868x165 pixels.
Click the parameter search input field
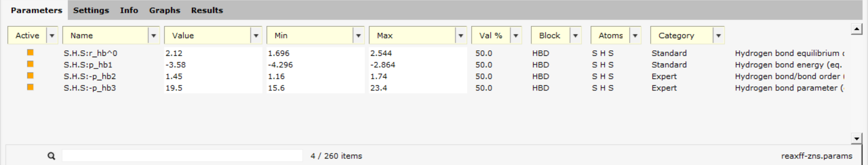pos(182,156)
